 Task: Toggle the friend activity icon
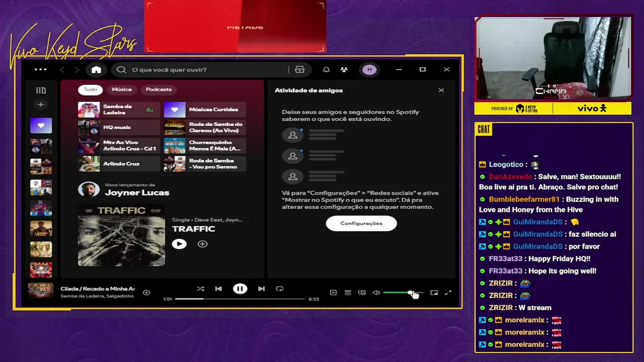click(x=344, y=70)
